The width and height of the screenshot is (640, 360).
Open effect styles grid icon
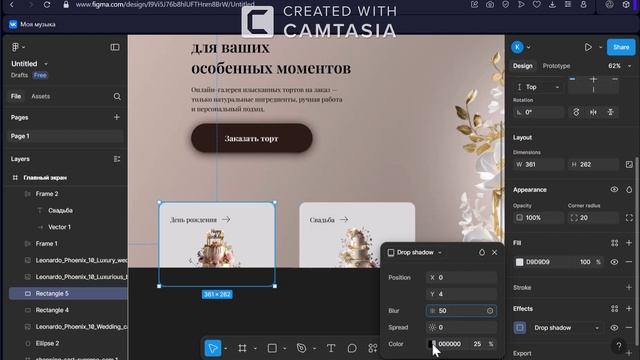pos(615,309)
